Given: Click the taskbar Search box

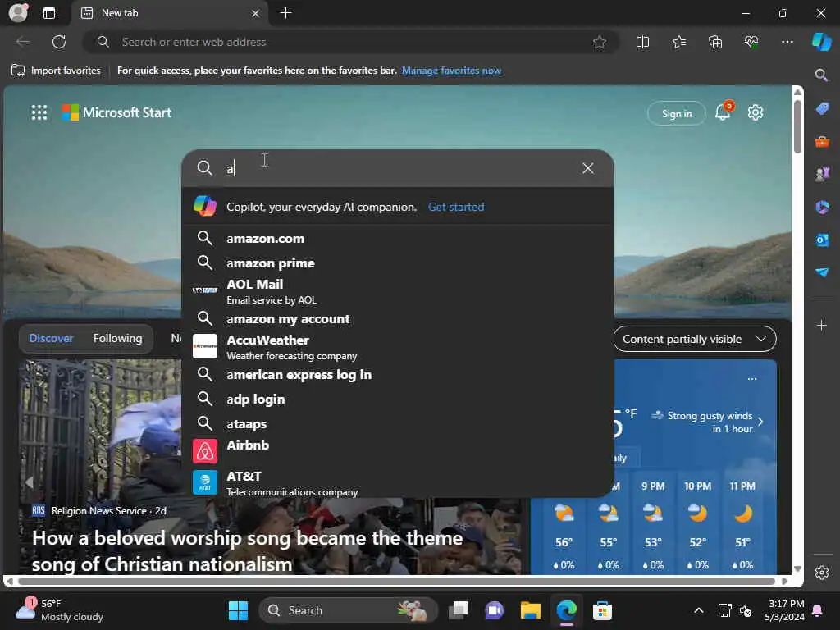Looking at the screenshot, I should pyautogui.click(x=348, y=610).
